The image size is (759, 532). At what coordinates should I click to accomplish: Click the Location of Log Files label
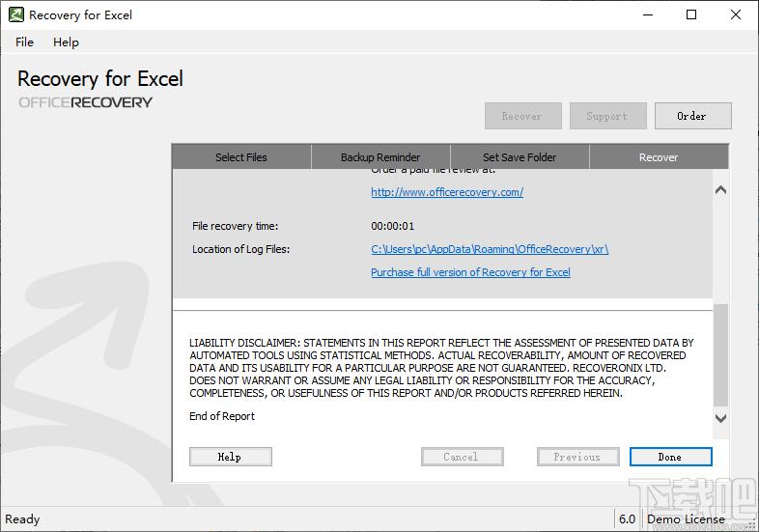240,249
